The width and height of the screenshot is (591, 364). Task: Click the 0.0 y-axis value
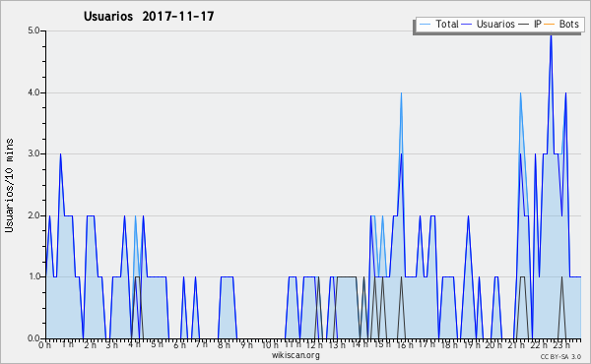[x=33, y=338]
